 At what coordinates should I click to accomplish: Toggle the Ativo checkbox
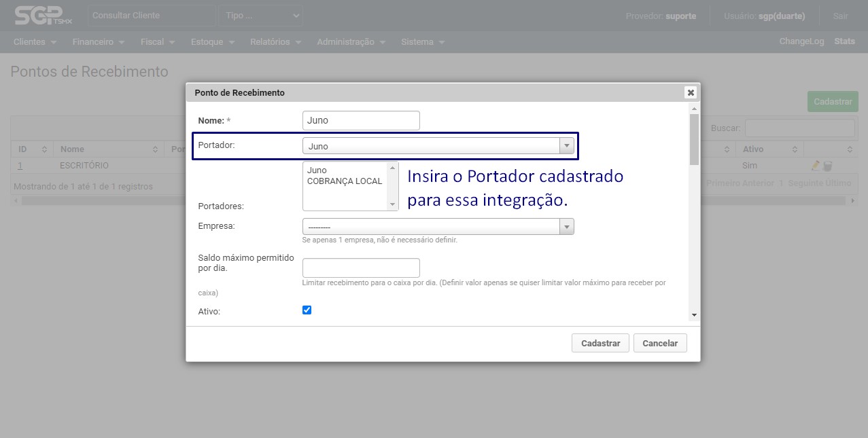click(307, 310)
